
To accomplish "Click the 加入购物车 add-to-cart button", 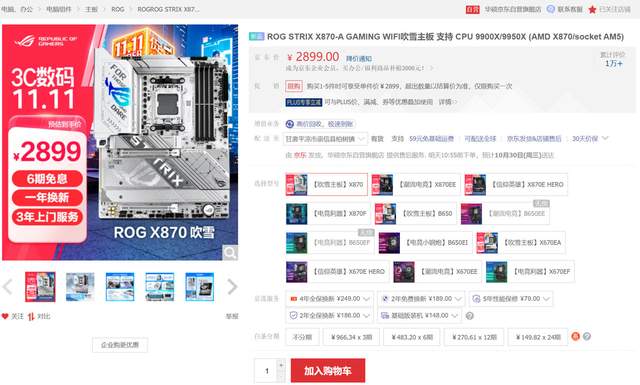I will tap(328, 370).
